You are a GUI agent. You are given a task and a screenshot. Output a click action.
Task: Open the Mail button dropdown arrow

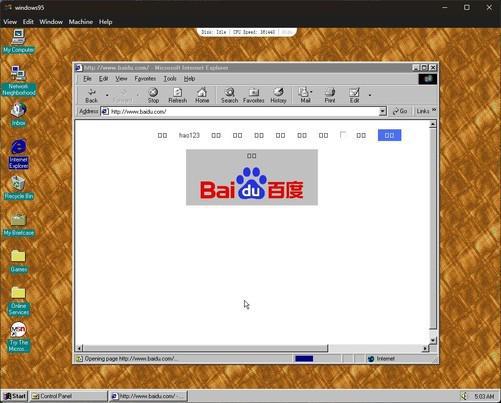311,92
